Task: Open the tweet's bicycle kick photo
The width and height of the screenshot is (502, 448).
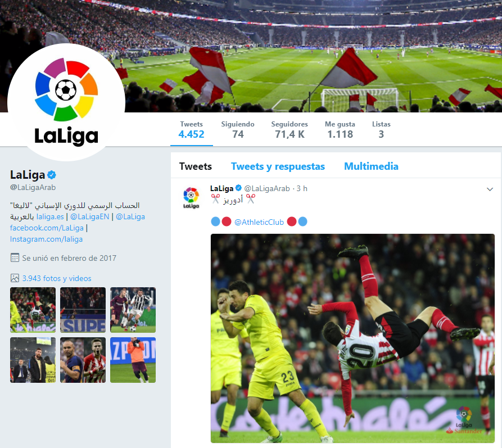Action: [352, 338]
